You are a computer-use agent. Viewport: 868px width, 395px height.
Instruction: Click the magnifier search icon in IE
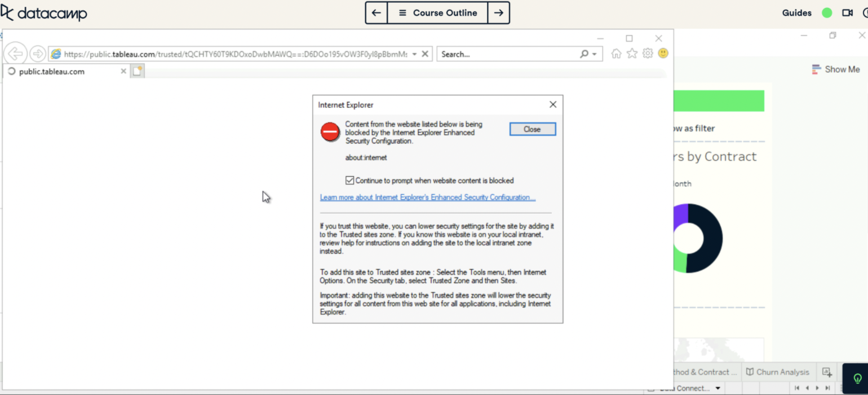[x=584, y=54]
